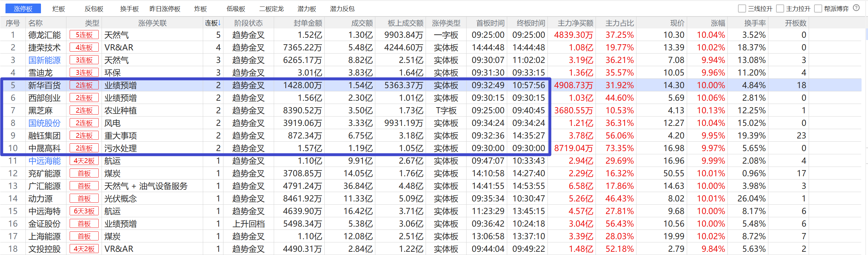Open the 国统股份 stock link
The height and width of the screenshot is (255, 868).
pos(44,123)
